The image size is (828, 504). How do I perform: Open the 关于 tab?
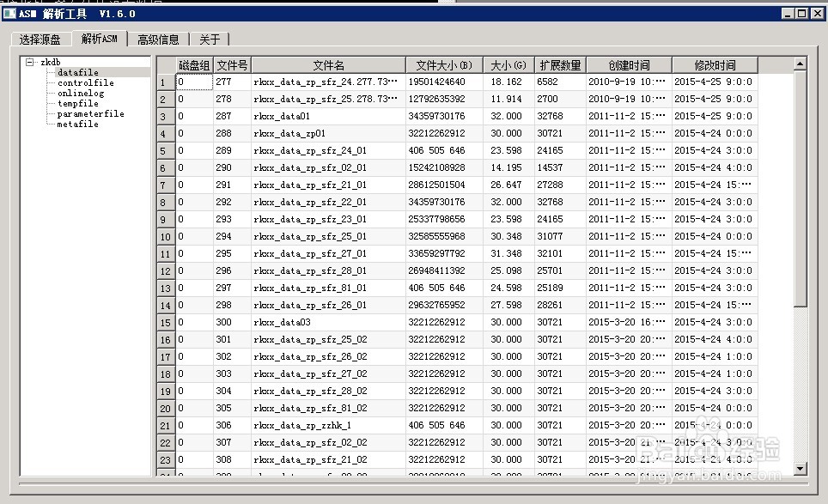210,39
